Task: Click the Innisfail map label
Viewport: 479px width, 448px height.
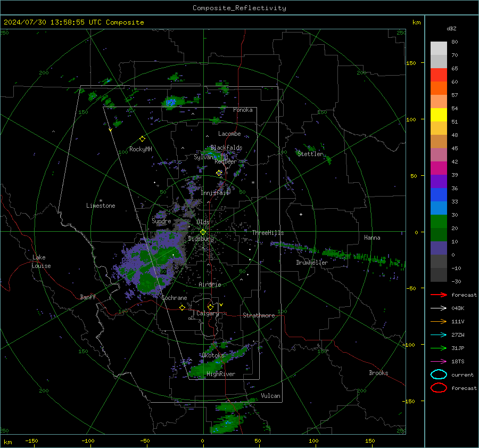Action: click(215, 193)
